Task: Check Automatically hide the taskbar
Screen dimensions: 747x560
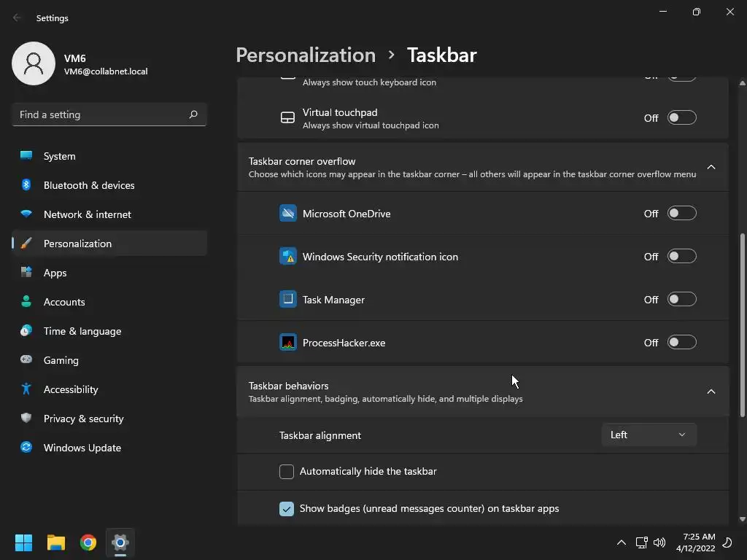Action: pos(287,472)
